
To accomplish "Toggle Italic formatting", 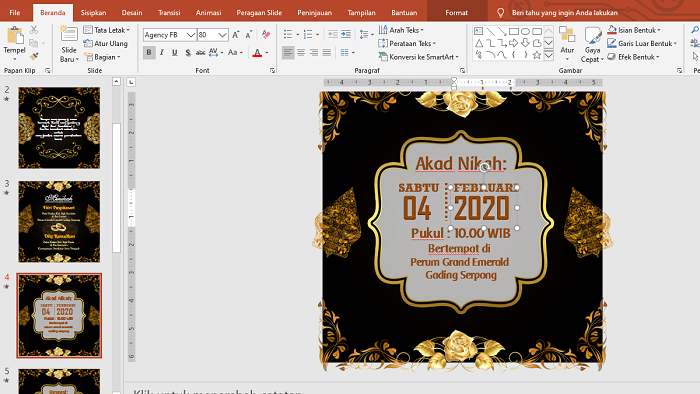I will 162,53.
